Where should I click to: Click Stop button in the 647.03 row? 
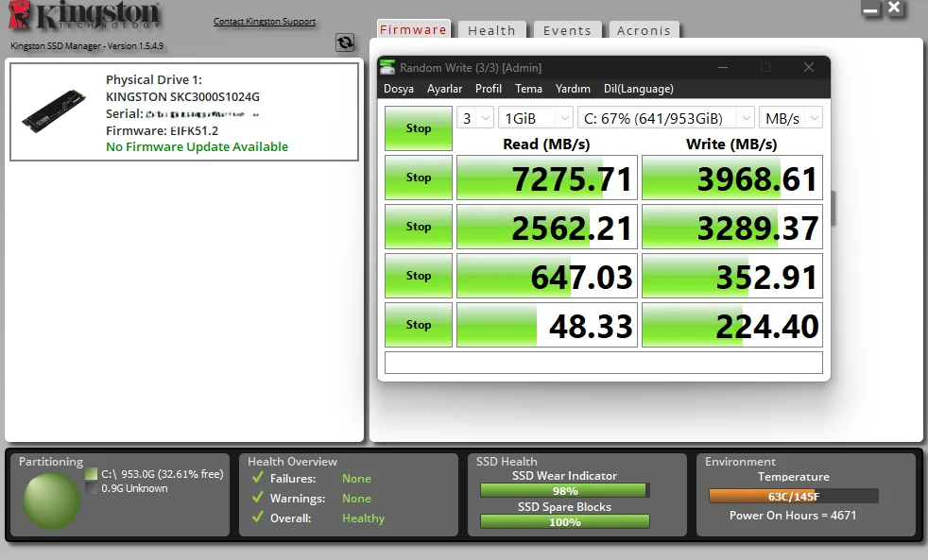click(x=419, y=276)
